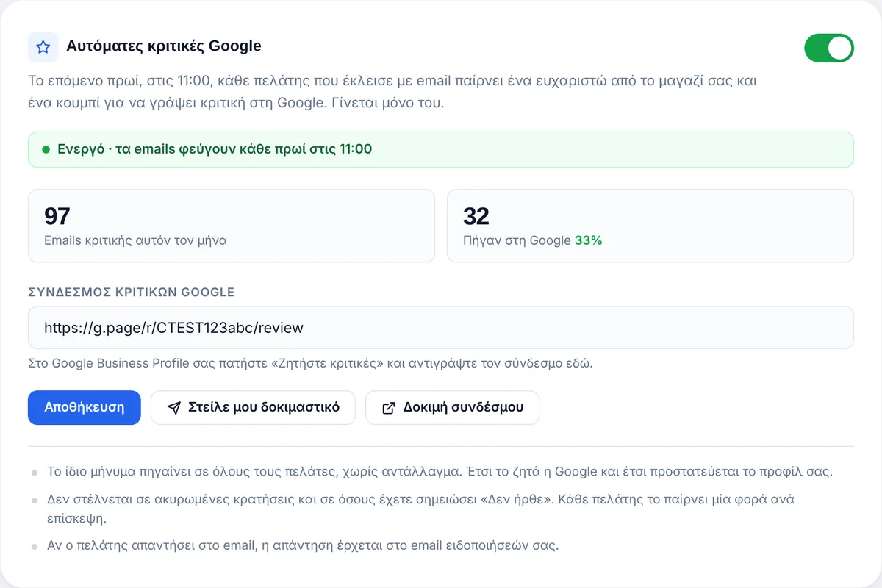Click the green 33% rate
Image resolution: width=882 pixels, height=588 pixels.
coord(588,240)
